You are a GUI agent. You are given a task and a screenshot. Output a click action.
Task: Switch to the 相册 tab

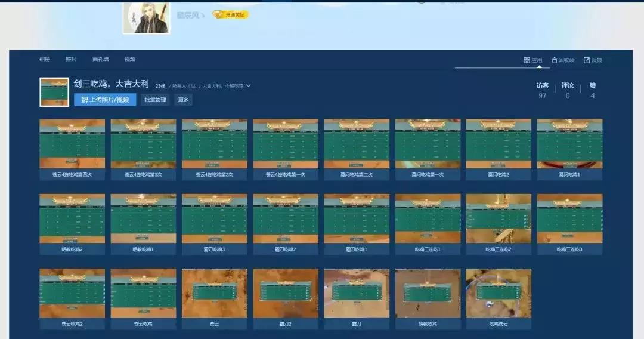[45, 60]
